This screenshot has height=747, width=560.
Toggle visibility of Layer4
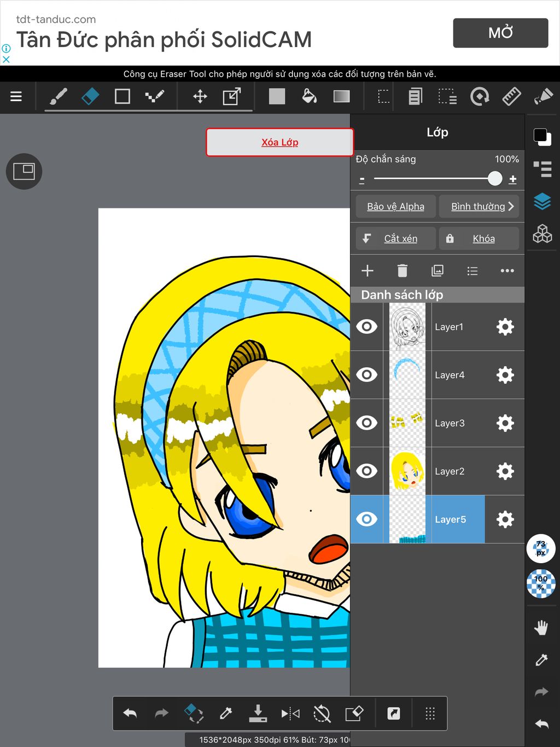367,375
